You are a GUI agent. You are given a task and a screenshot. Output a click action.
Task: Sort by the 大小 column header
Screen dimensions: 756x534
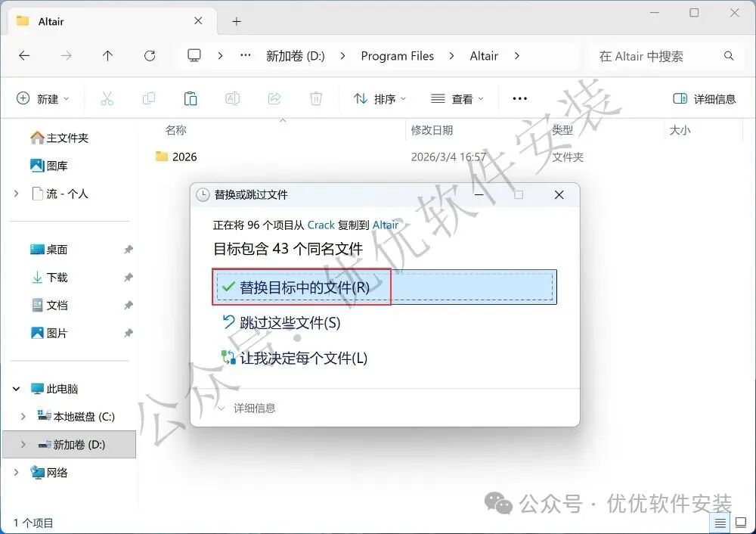(680, 130)
